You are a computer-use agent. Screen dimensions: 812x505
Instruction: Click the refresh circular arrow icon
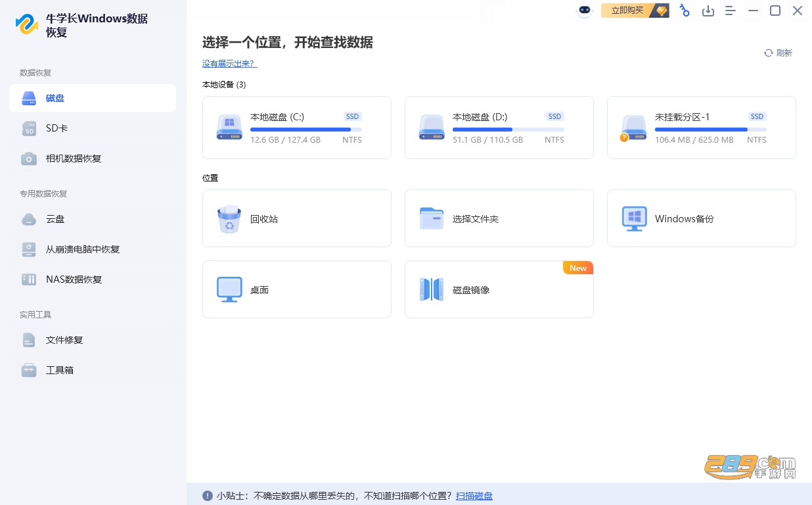(x=768, y=53)
